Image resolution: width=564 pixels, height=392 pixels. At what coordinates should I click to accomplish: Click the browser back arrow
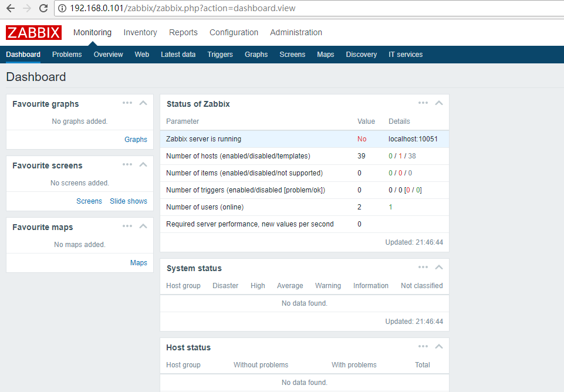pyautogui.click(x=11, y=8)
